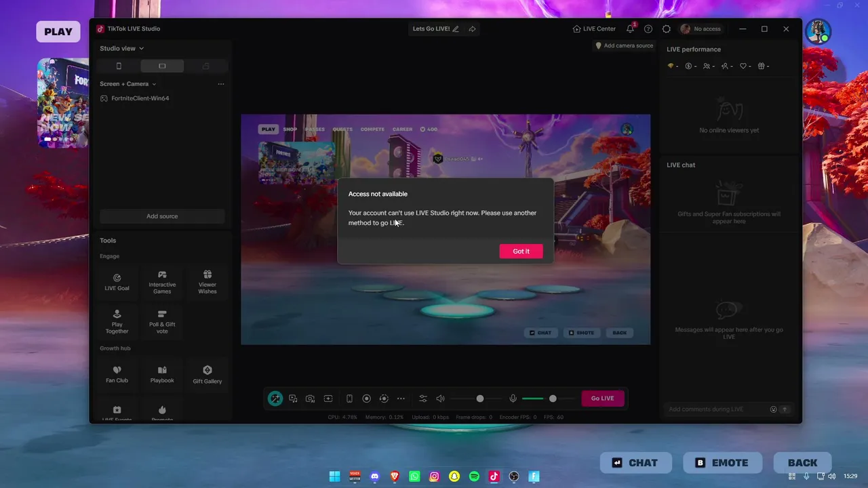
Task: Open the Windows Start menu
Action: click(x=334, y=476)
